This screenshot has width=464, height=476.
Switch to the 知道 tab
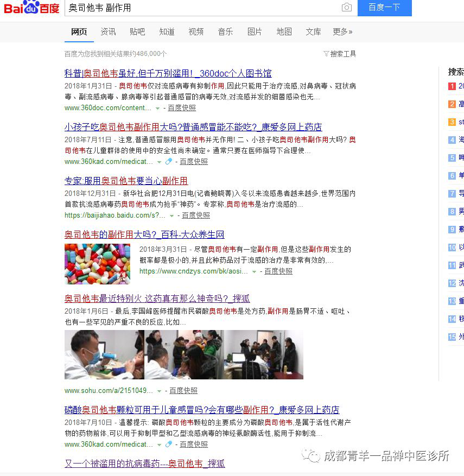point(167,31)
